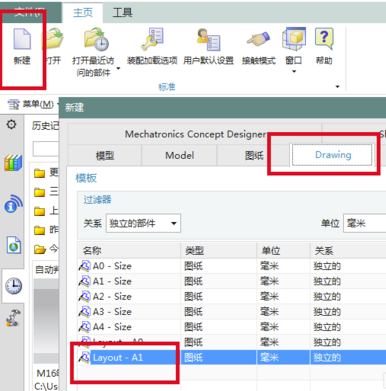Click the A4 - Size drawing template icon

click(x=85, y=327)
